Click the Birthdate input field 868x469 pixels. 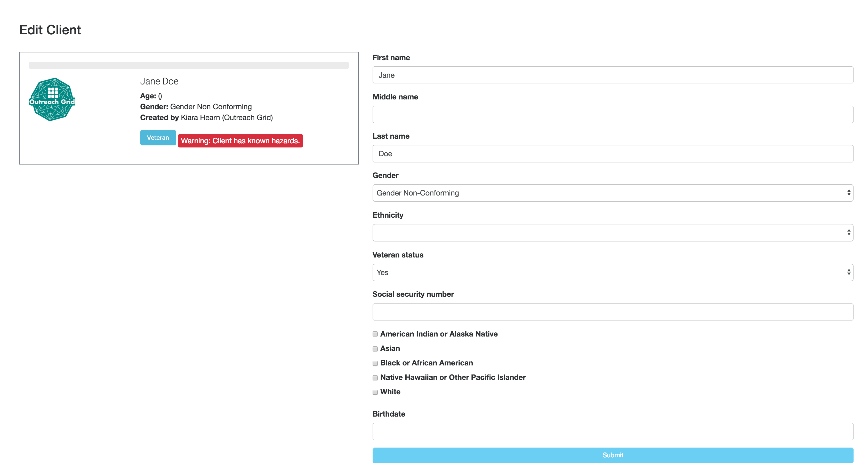coord(612,432)
